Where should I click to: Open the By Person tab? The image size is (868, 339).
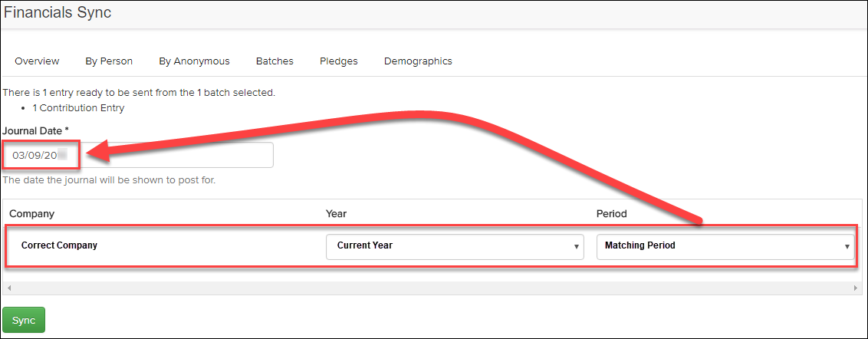click(109, 61)
